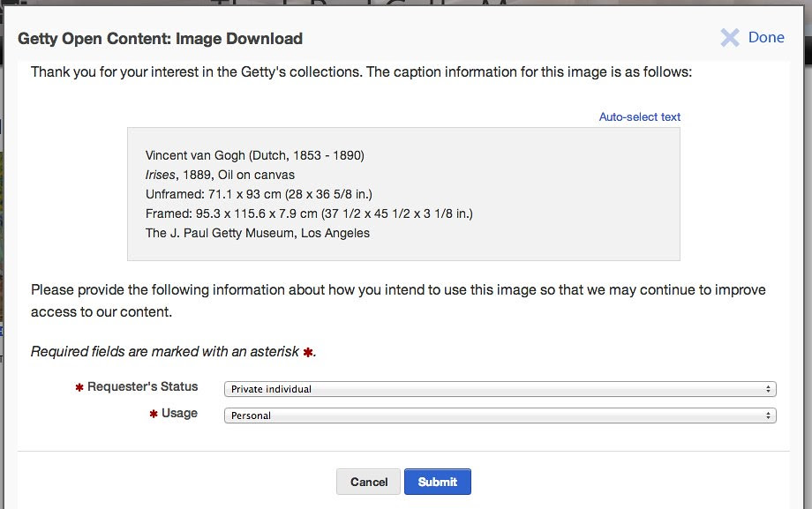Click the red asterisk beside Requester's Status
The width and height of the screenshot is (812, 509).
pyautogui.click(x=79, y=388)
